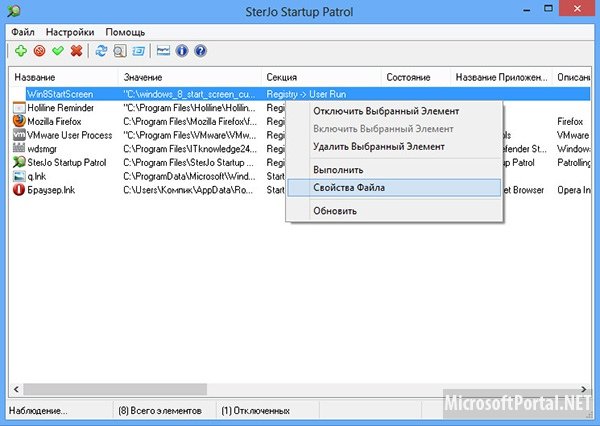The width and height of the screenshot is (600, 426).
Task: Select the Браузер.lnk entry
Action: [x=51, y=190]
